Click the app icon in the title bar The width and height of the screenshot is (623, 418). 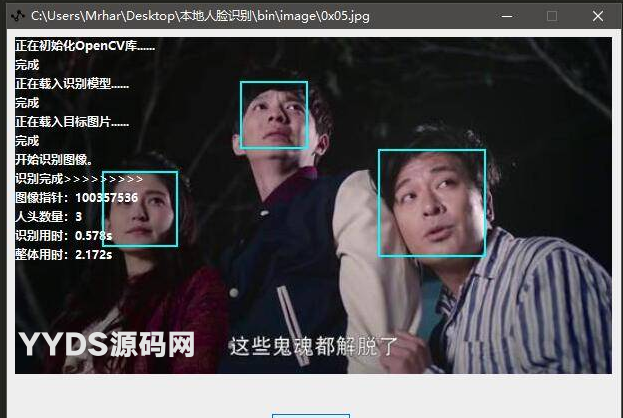17,16
